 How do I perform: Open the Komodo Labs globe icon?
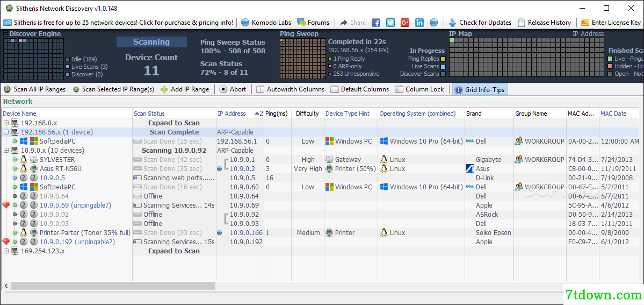(245, 23)
